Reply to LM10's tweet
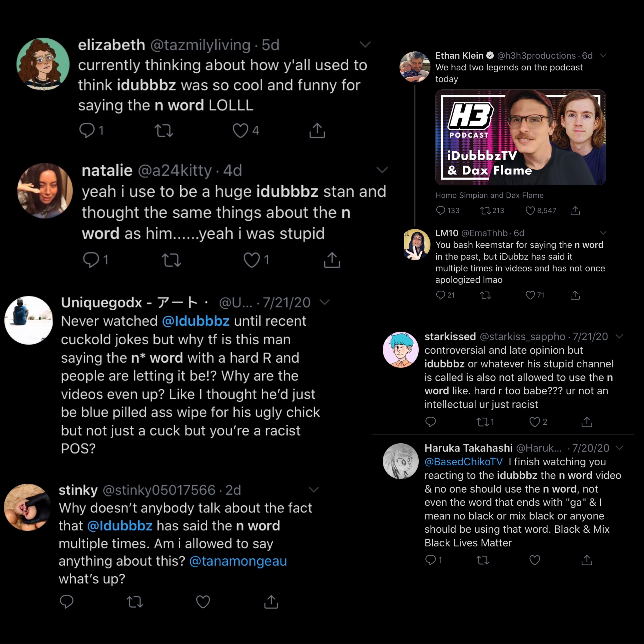This screenshot has height=644, width=644. 441,295
